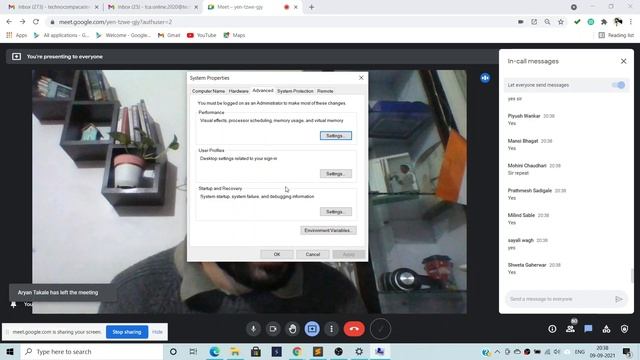Click taskbar search box
Image resolution: width=640 pixels, height=360 pixels.
91,351
